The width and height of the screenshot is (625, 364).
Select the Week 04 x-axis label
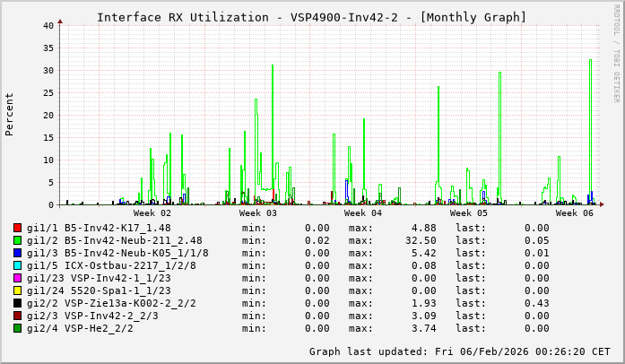tap(363, 213)
